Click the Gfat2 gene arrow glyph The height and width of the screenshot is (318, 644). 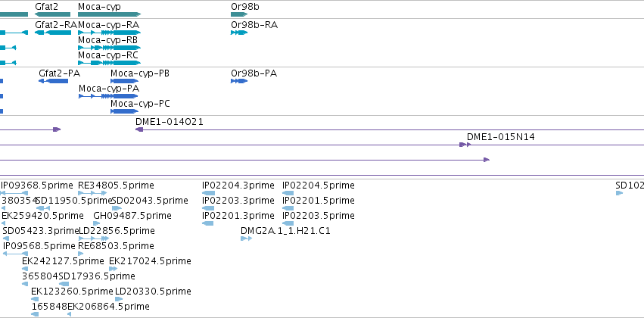click(52, 14)
